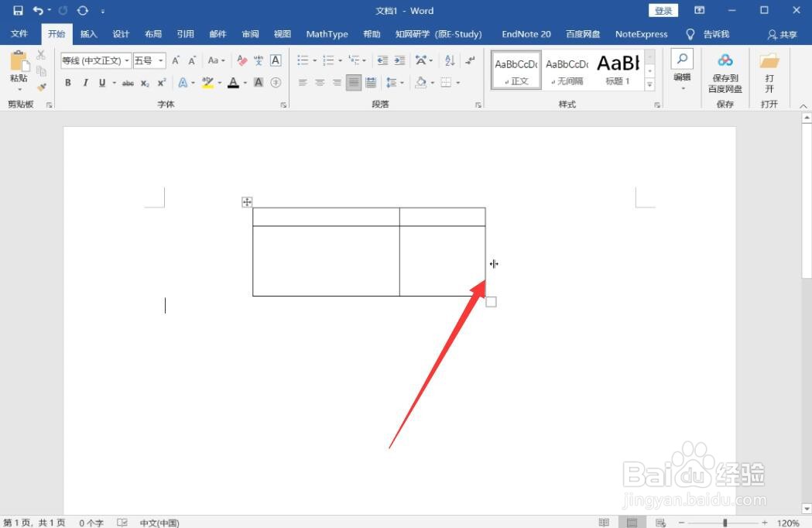Toggle Justify alignment button
812x528 pixels.
(354, 82)
